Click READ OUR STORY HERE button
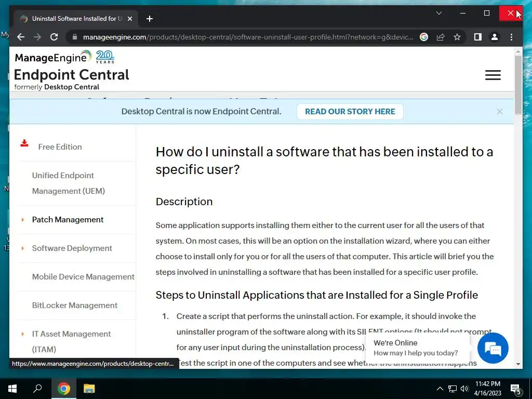The height and width of the screenshot is (399, 532). [x=350, y=112]
